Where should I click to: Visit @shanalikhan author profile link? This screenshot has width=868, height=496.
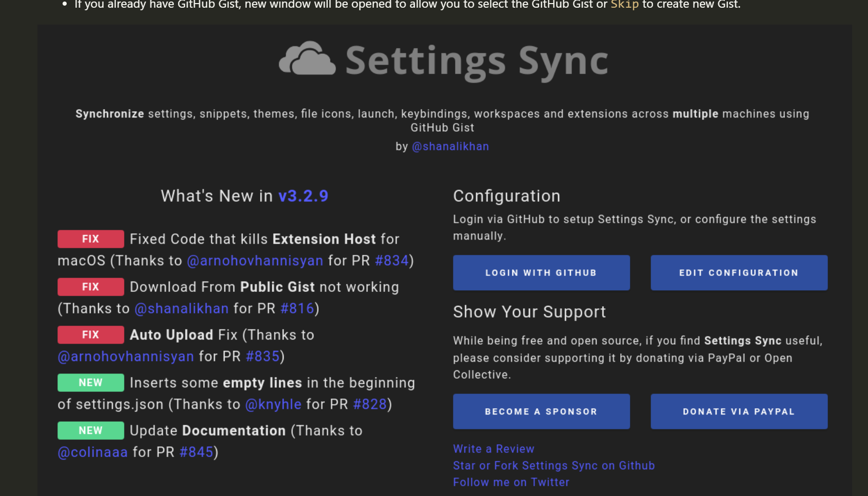click(x=451, y=146)
